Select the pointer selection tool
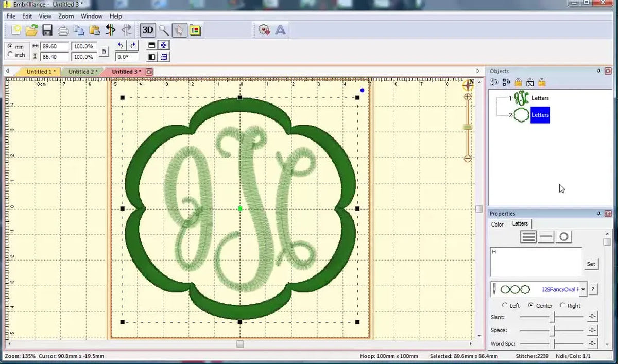618x364 pixels. (x=179, y=30)
